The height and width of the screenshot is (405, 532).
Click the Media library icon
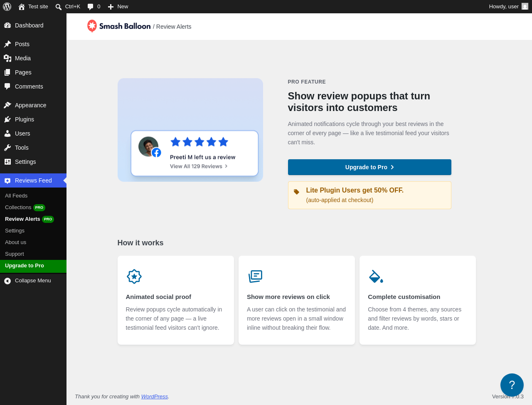(x=7, y=58)
